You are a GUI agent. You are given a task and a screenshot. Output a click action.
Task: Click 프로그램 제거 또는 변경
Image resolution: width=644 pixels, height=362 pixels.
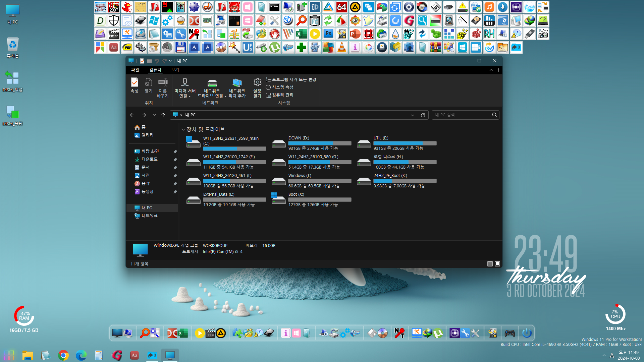coord(291,79)
